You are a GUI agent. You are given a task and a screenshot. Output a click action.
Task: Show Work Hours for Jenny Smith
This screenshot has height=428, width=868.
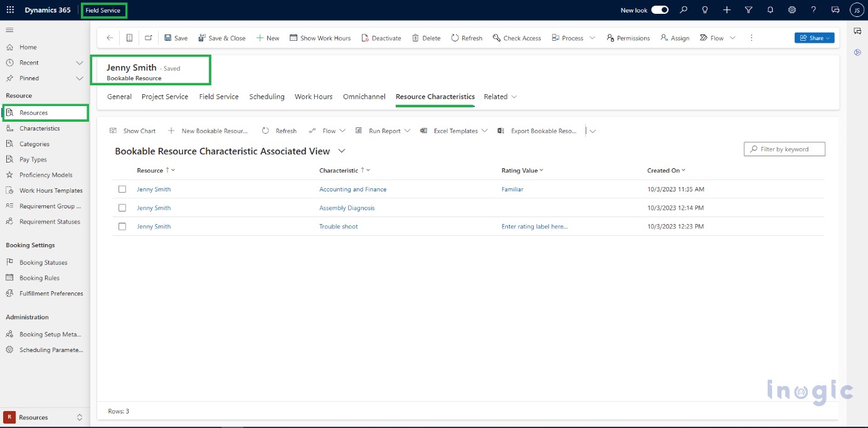320,38
